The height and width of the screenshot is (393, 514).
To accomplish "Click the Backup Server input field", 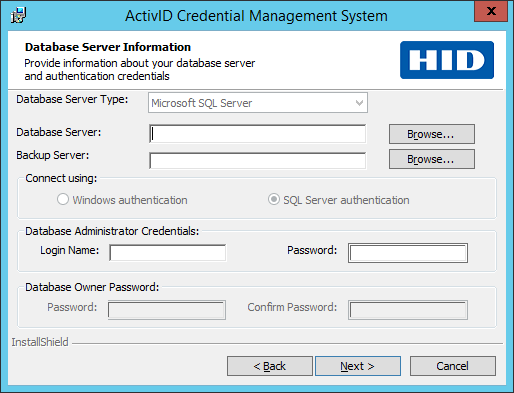I will 258,160.
